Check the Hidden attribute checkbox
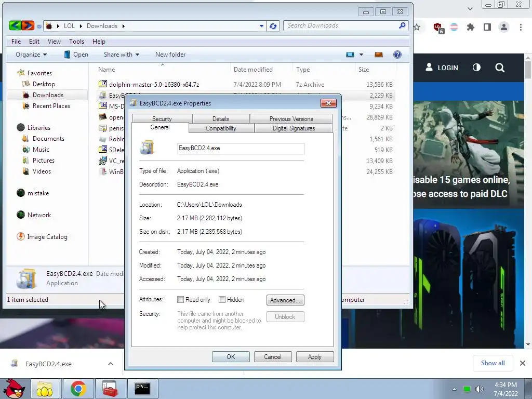532x399 pixels. [222, 300]
